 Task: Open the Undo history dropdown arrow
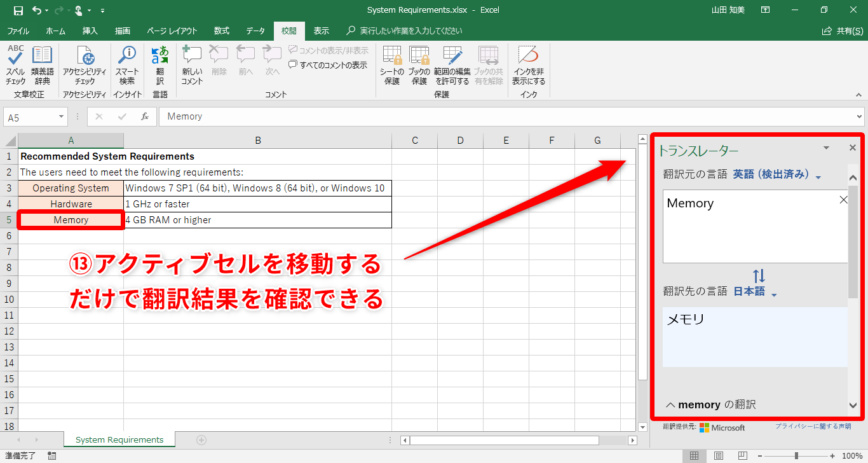46,10
